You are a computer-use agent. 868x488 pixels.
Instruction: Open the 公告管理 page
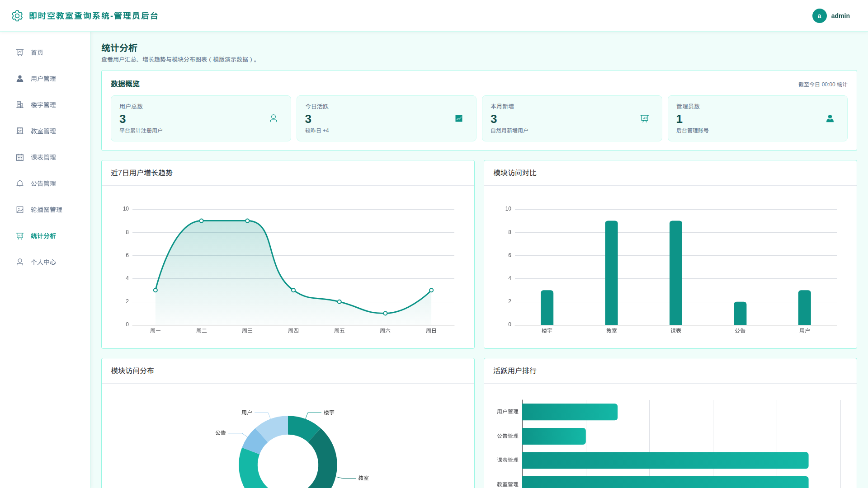[45, 183]
